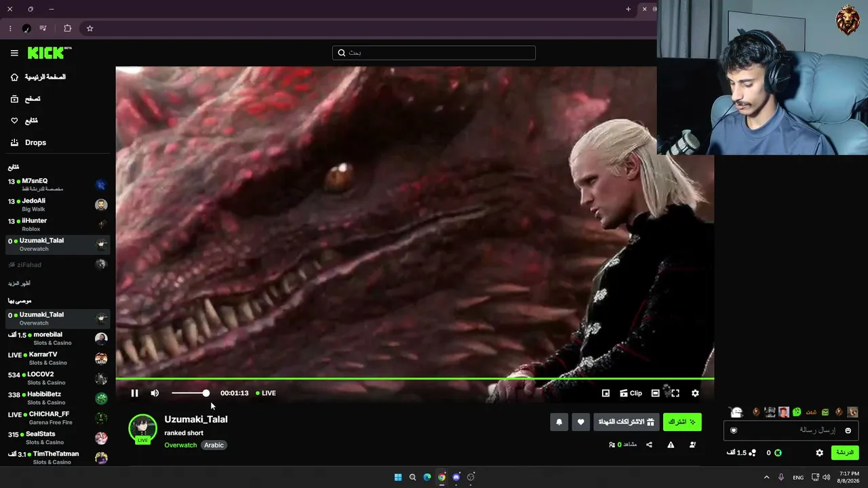Open JedoAli channel in followed list
Screen dimensions: 868x488
pos(58,205)
